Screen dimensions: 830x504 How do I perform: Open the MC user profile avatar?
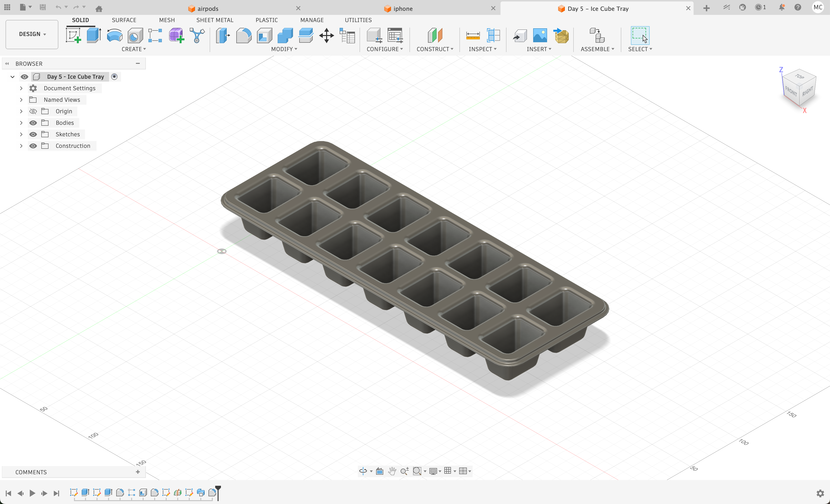pyautogui.click(x=818, y=7)
